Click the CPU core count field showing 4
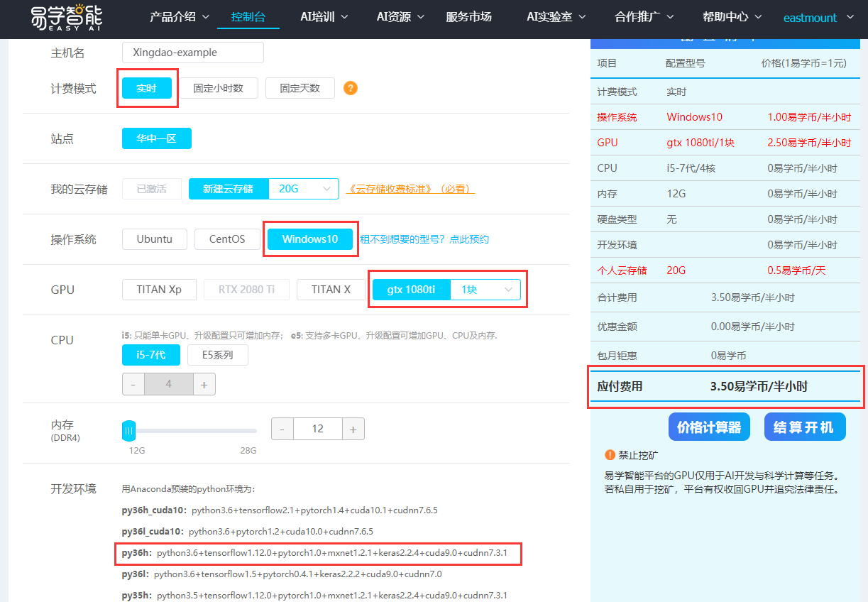 168,384
